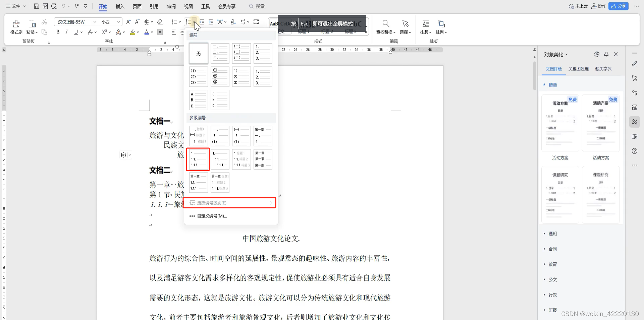Click the Copy icon in clipboard group

(x=44, y=32)
